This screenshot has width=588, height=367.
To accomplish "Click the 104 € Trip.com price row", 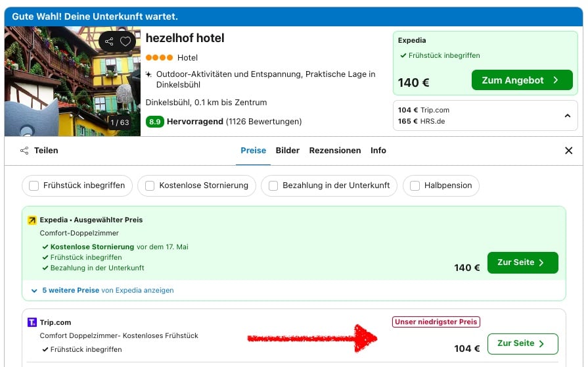I will coord(424,110).
